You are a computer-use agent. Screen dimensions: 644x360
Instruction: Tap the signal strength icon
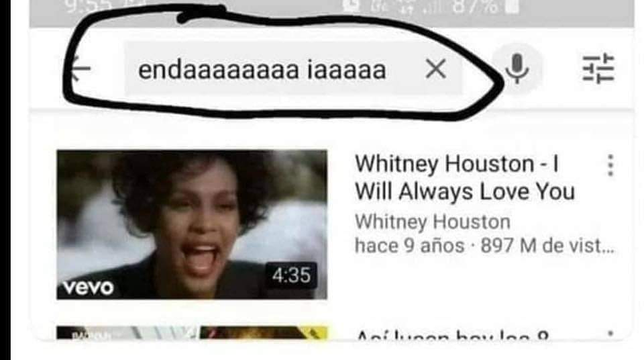pyautogui.click(x=437, y=7)
